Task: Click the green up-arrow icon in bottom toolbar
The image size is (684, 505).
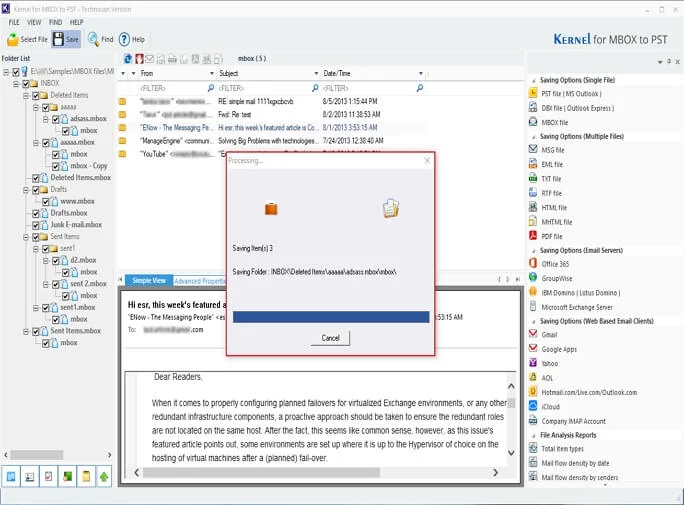Action: coord(104,477)
